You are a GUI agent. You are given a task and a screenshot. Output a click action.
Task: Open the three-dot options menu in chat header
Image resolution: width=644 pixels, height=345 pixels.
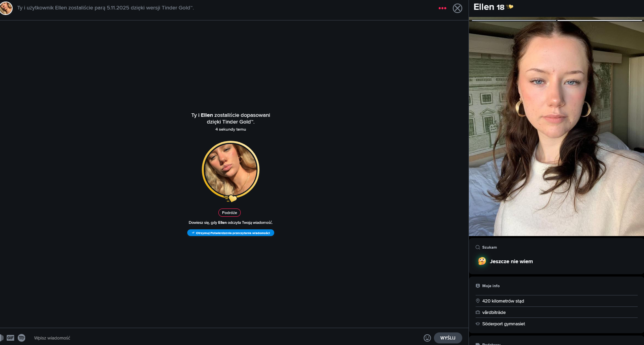tap(442, 8)
